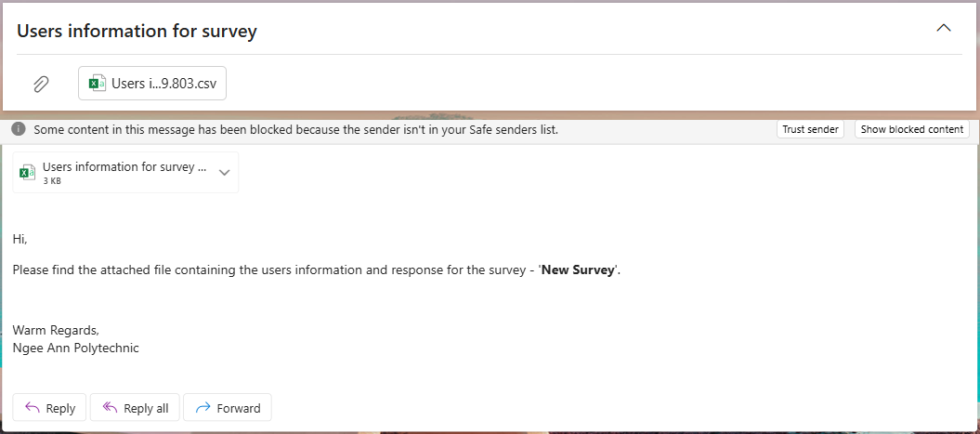
Task: Click the Excel icon on the header CSV chip
Action: [x=97, y=84]
